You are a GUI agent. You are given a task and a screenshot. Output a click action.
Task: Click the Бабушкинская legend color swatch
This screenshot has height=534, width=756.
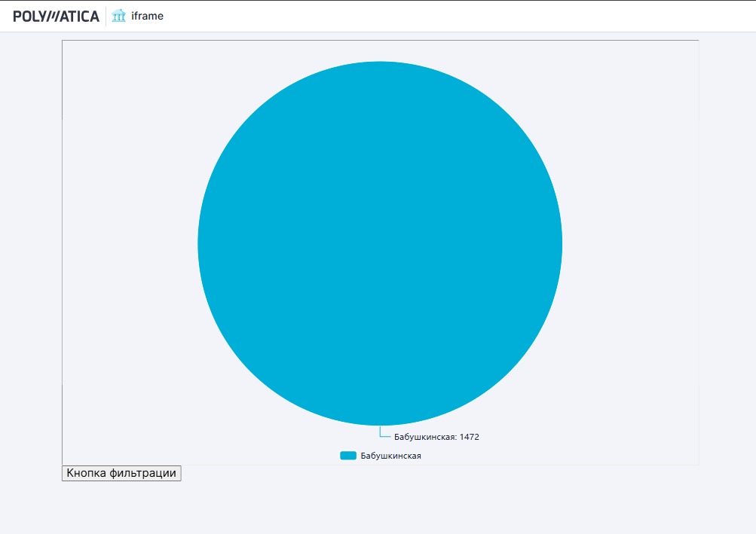(347, 456)
